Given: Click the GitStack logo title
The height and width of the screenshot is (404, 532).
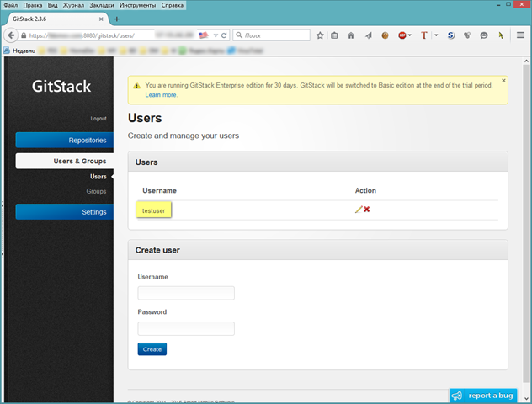Looking at the screenshot, I should (x=61, y=86).
